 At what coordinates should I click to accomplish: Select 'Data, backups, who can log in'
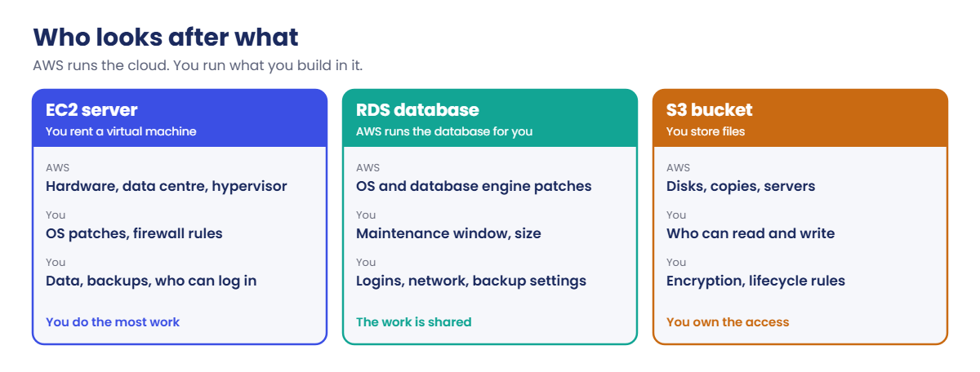(151, 281)
